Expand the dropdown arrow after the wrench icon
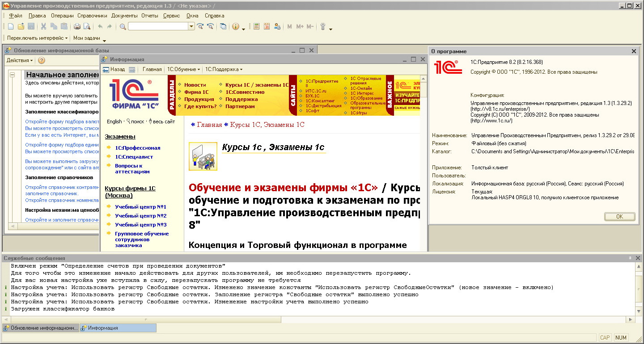Screen dimensions: 644x344 click(x=331, y=29)
